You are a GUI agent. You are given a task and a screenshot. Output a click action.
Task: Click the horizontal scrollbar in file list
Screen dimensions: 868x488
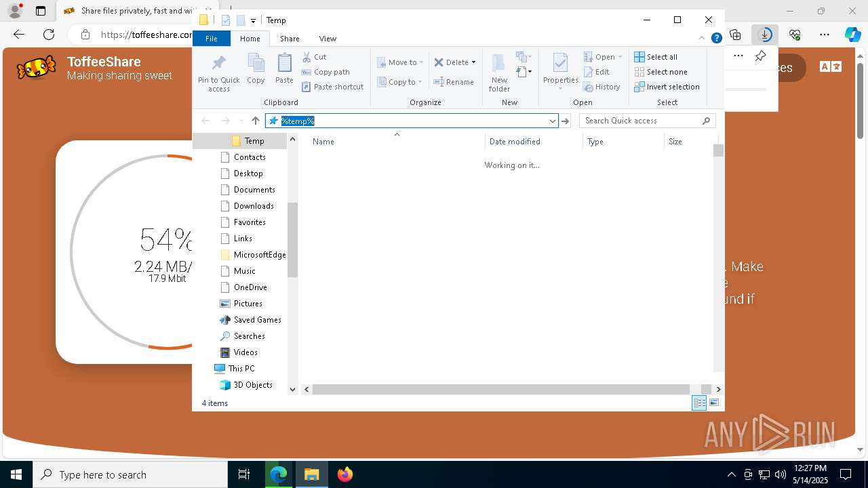(x=500, y=389)
